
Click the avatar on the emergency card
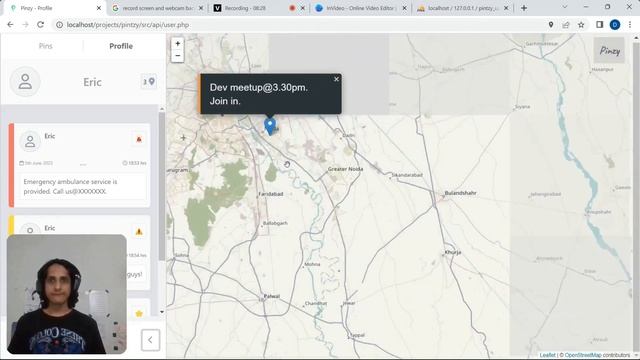pyautogui.click(x=30, y=141)
